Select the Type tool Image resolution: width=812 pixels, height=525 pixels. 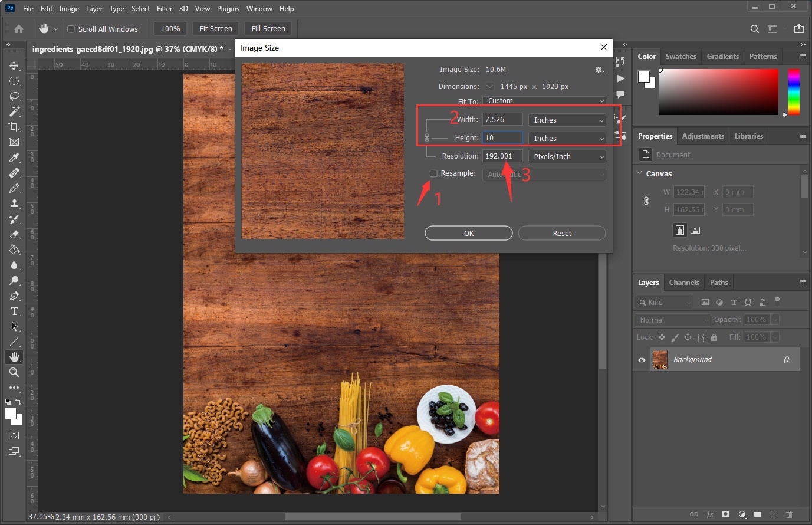pyautogui.click(x=14, y=311)
